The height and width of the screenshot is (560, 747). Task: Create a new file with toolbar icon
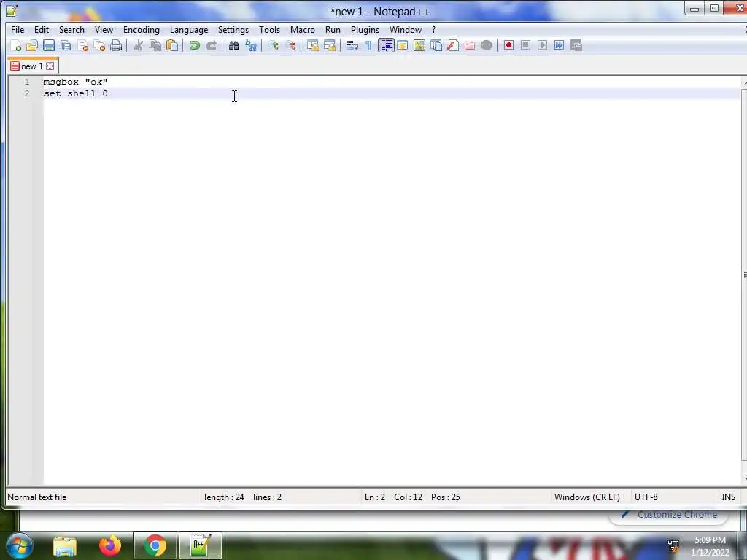coord(16,46)
